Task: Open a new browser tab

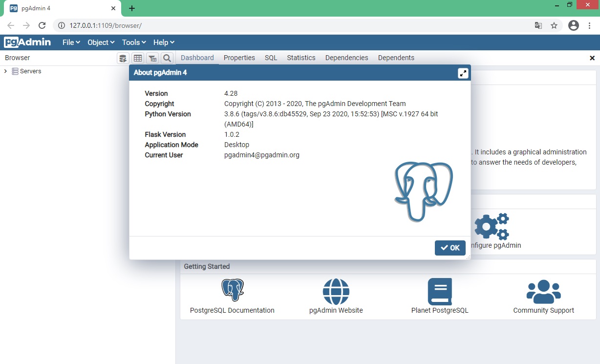Action: click(x=132, y=8)
